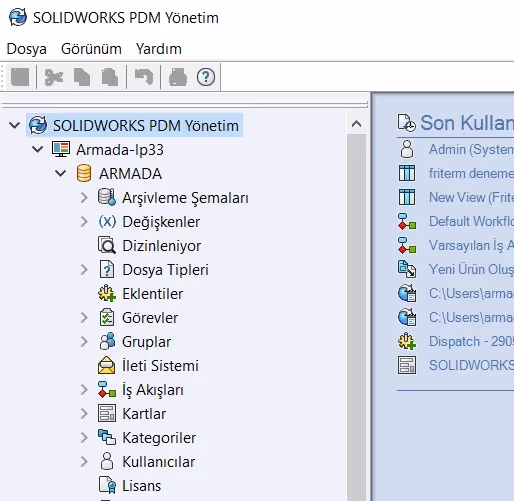
Task: Collapse the SOLIDWORKS PDM Yönetim root node
Action: point(15,126)
